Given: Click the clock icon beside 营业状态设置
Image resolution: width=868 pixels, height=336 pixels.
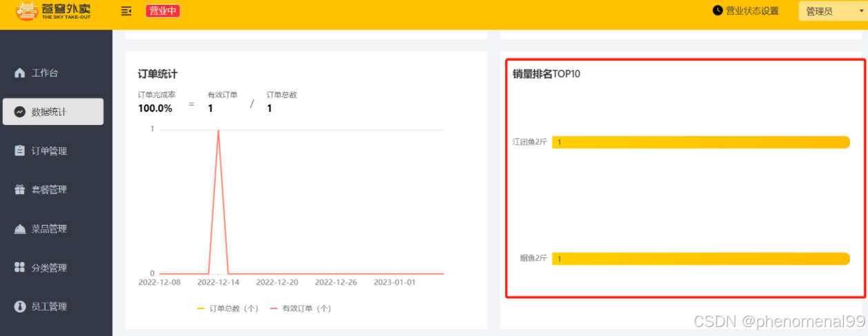Looking at the screenshot, I should pyautogui.click(x=718, y=10).
